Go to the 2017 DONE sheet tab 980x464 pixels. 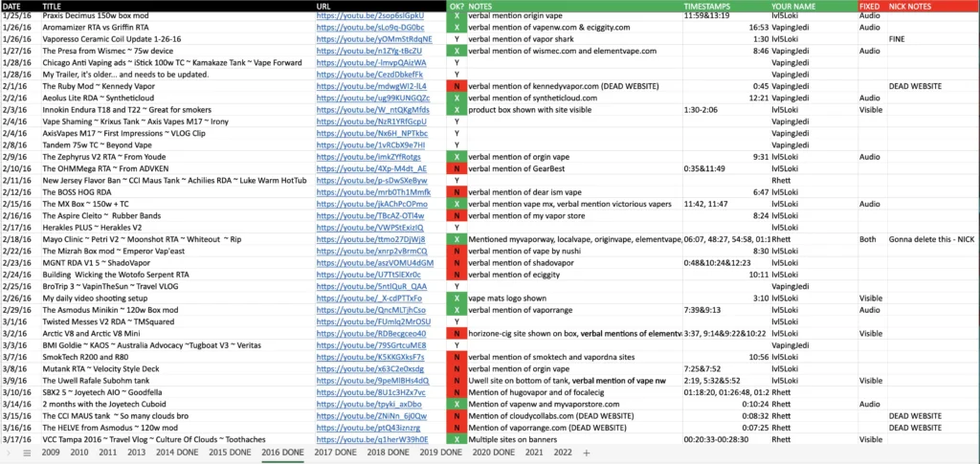(x=336, y=453)
